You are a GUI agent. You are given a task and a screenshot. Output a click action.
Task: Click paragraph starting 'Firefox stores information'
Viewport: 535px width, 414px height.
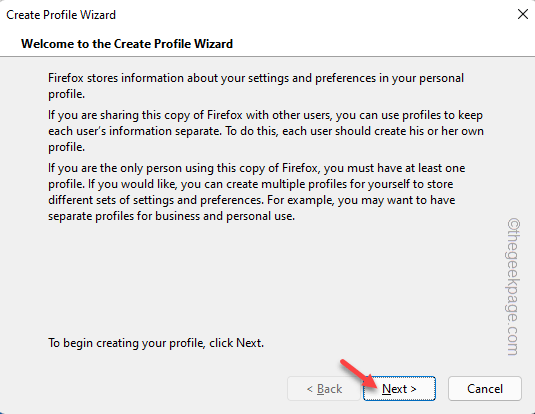[x=256, y=86]
